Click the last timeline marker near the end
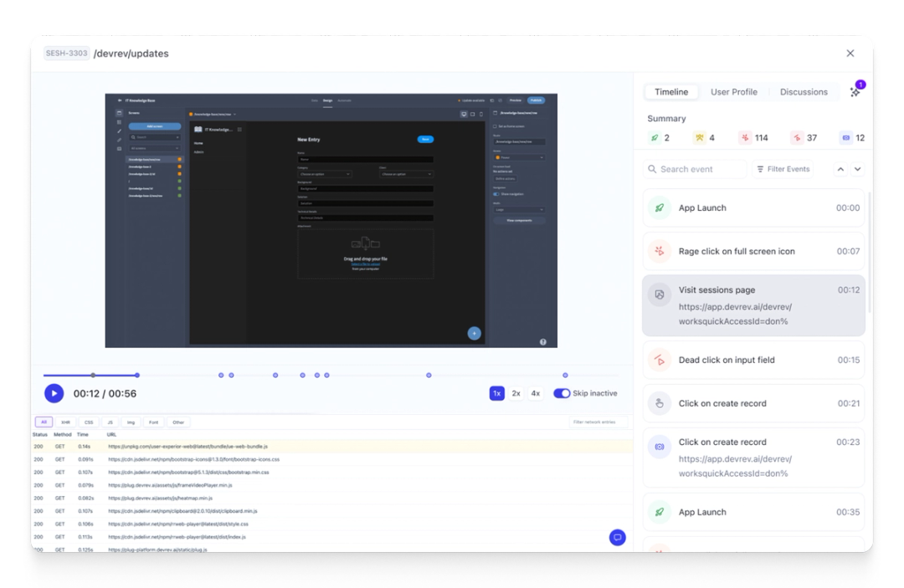Viewport: 904px width, 588px height. (x=565, y=375)
